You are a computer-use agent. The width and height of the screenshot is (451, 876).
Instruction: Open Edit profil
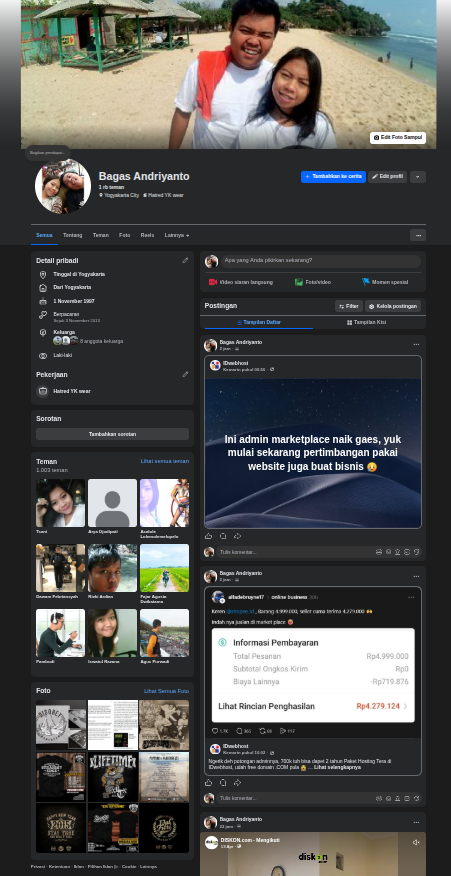(x=387, y=177)
